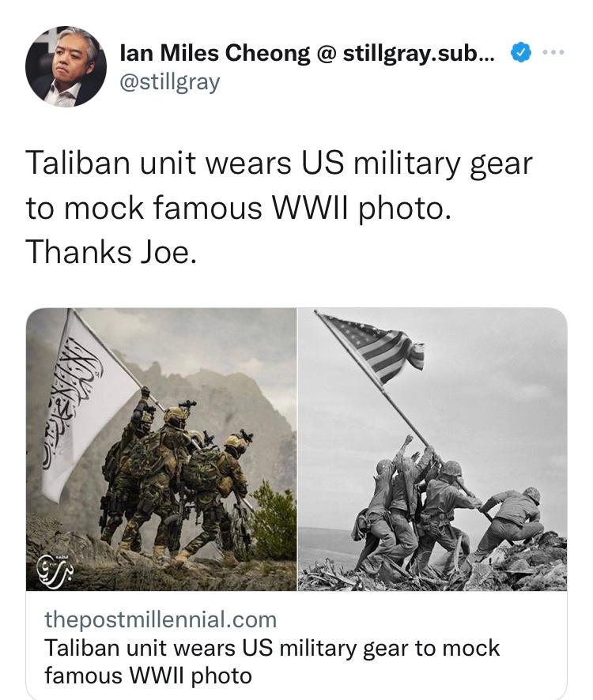Open the tweet's three-dot more options menu
This screenshot has height=700, width=593.
click(553, 53)
